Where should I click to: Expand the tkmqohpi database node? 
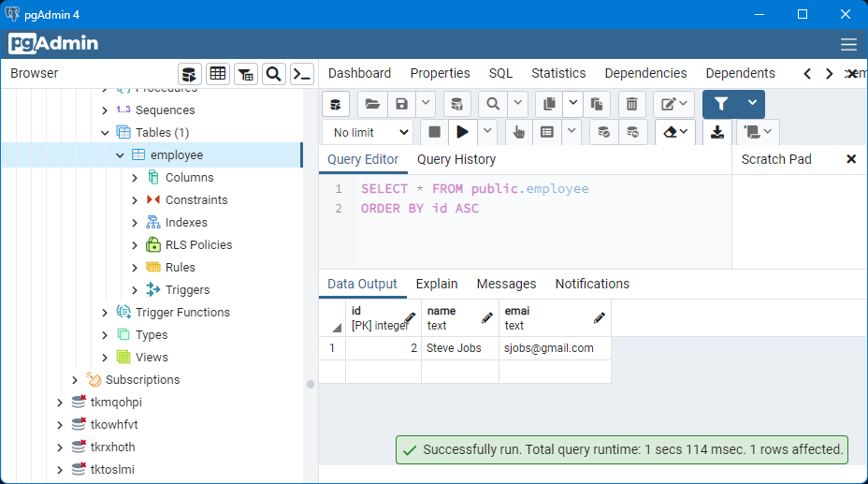[60, 403]
